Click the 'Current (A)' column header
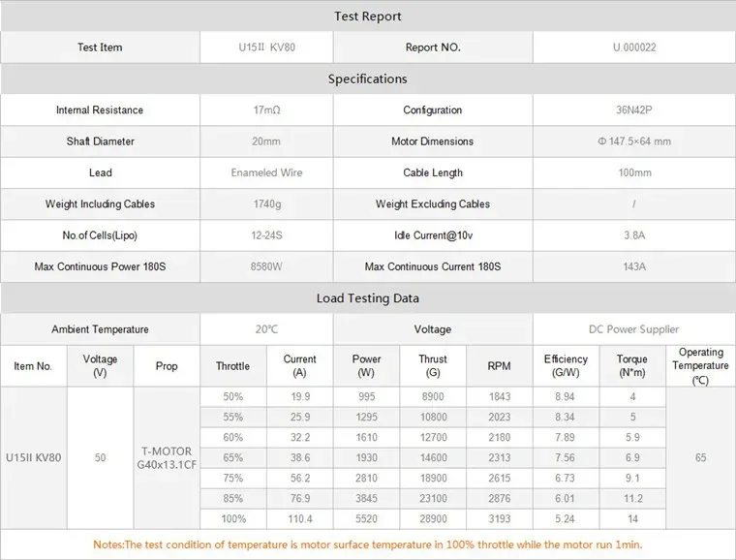Viewport: 736px width, 560px height. click(299, 365)
